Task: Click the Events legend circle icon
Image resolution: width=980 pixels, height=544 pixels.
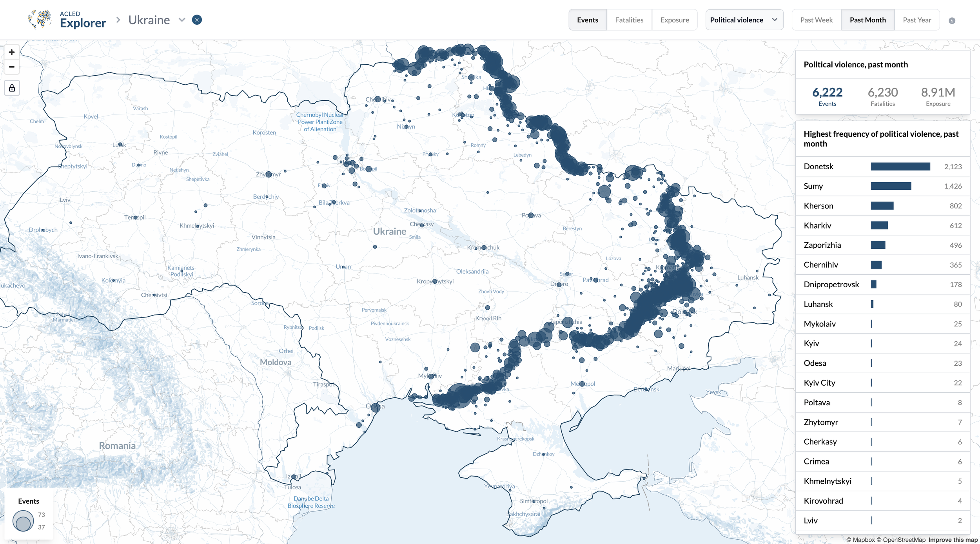Action: point(23,520)
